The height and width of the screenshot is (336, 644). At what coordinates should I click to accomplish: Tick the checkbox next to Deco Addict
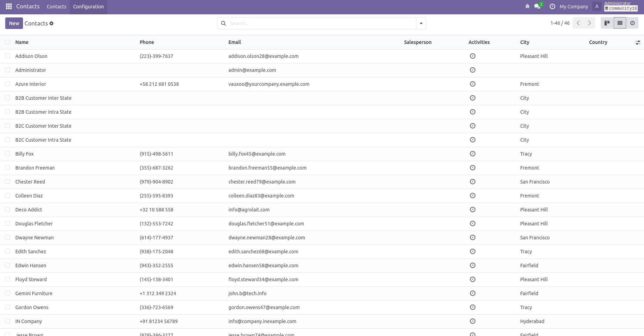tap(8, 209)
